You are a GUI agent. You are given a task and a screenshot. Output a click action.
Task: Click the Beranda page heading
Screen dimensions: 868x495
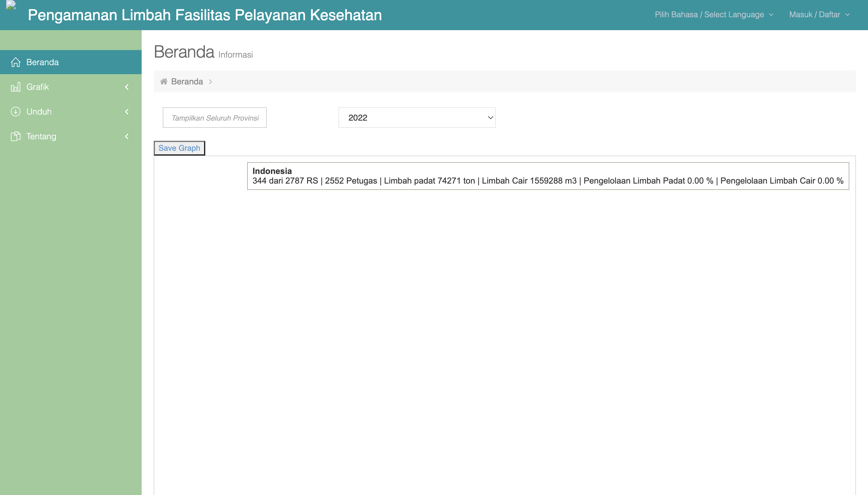[x=184, y=52]
